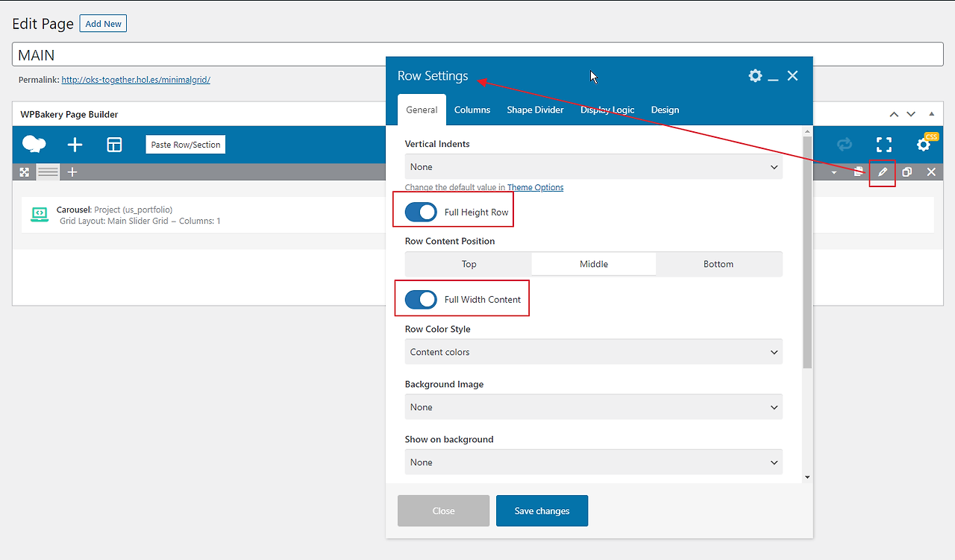Screen dimensions: 955x560
Task: Click the 'Show on background' label
Action: [x=449, y=440]
